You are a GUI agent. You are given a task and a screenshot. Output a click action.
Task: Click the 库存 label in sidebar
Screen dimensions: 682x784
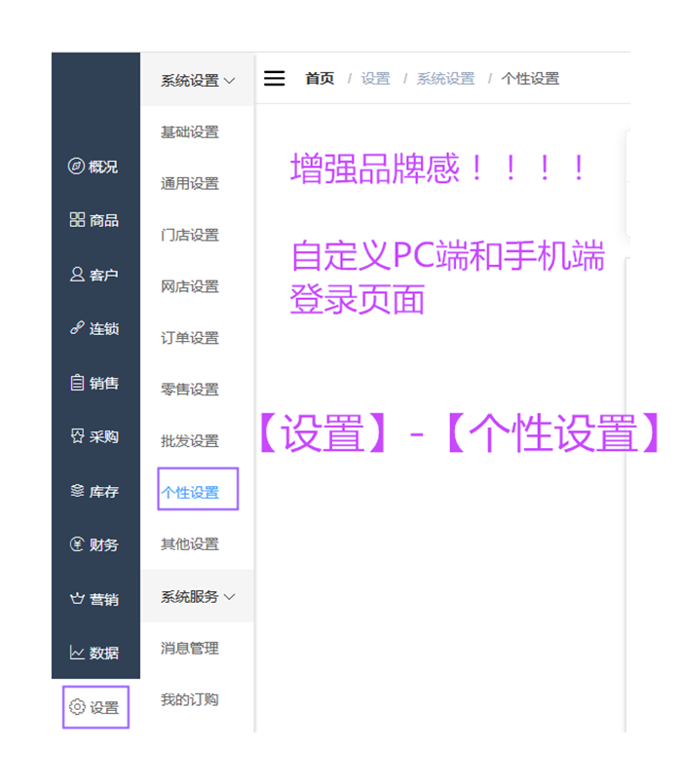point(104,491)
